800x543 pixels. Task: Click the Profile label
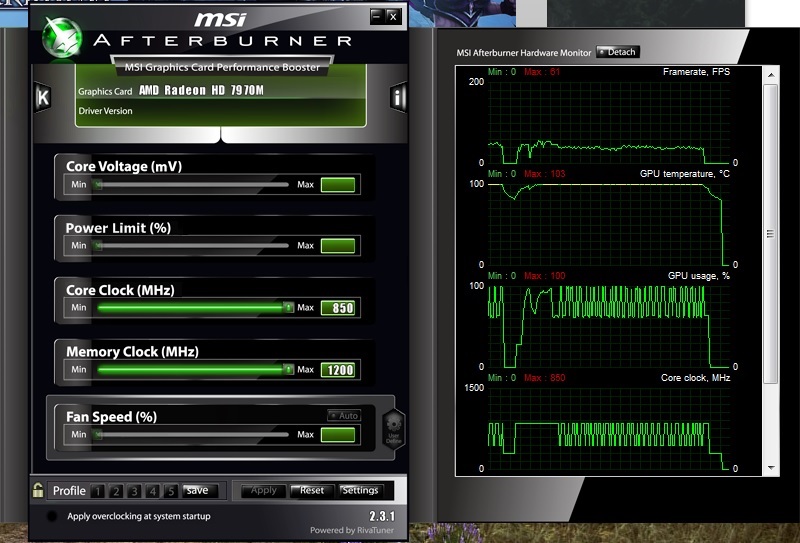pos(69,491)
